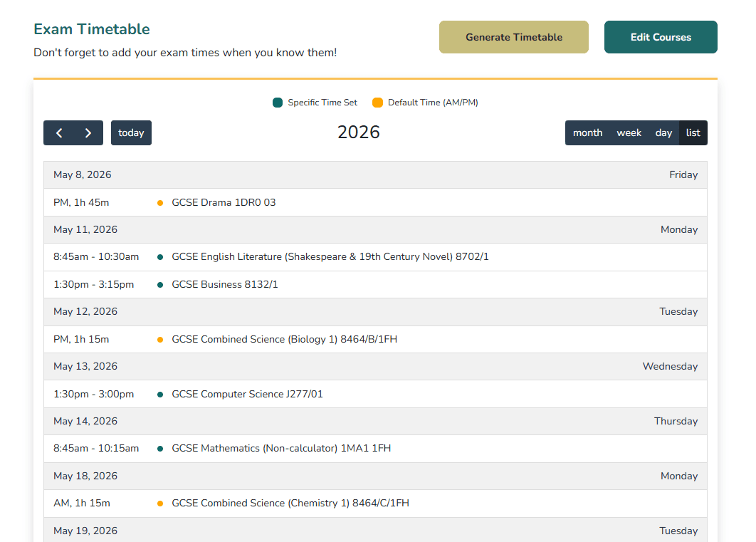Click the dot beside GCSE Computer Science J277/01
The height and width of the screenshot is (542, 756).
[x=160, y=394]
